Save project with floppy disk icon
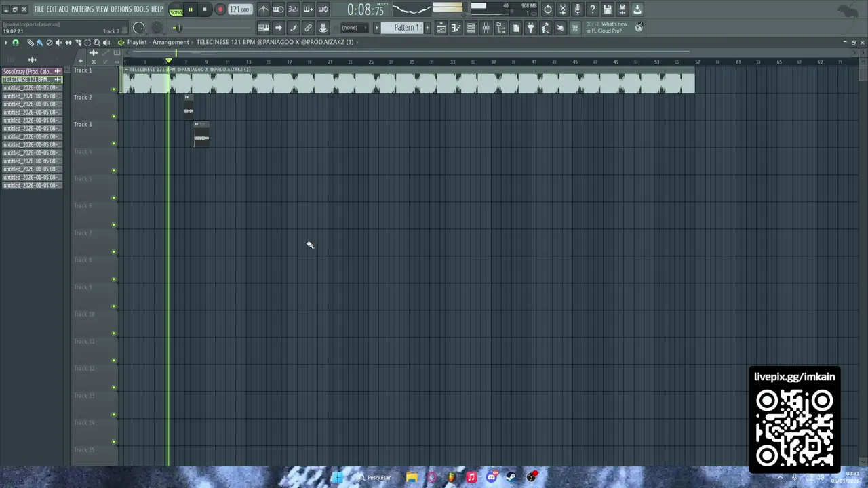 point(608,9)
